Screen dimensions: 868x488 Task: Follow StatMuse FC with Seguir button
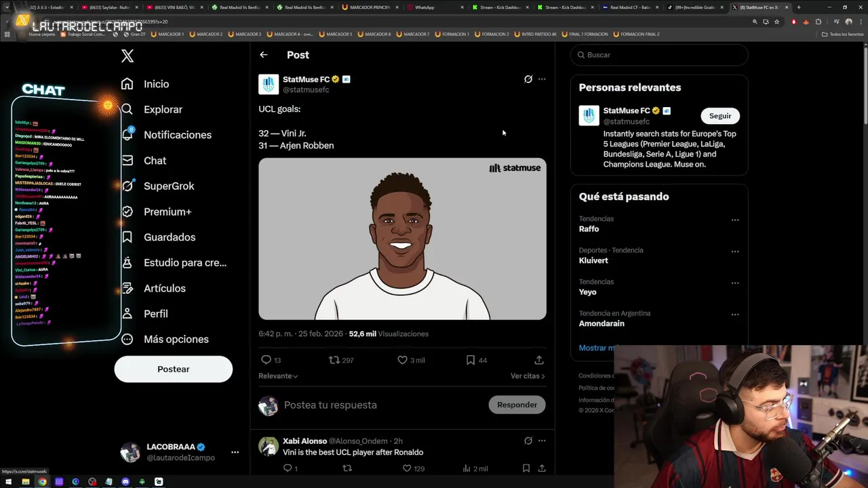(x=720, y=116)
